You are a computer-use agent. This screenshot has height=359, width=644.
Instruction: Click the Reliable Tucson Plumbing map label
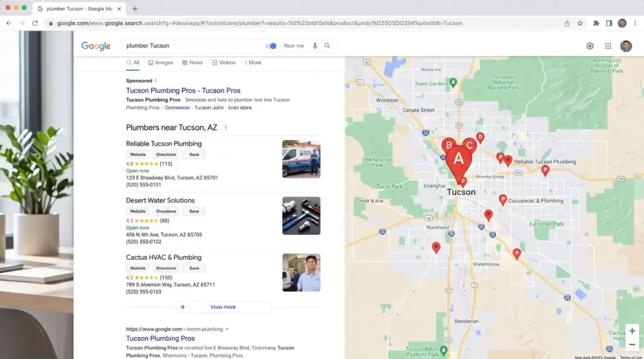pos(545,162)
